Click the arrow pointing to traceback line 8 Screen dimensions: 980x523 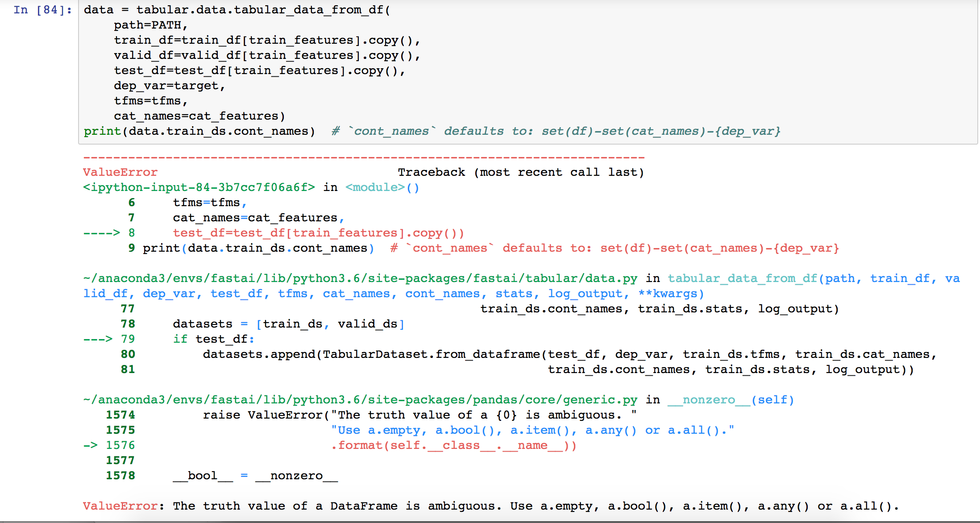point(101,233)
